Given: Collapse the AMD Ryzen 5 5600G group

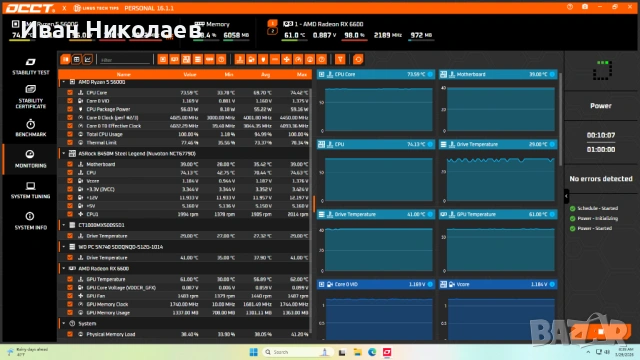Looking at the screenshot, I should tap(64, 82).
